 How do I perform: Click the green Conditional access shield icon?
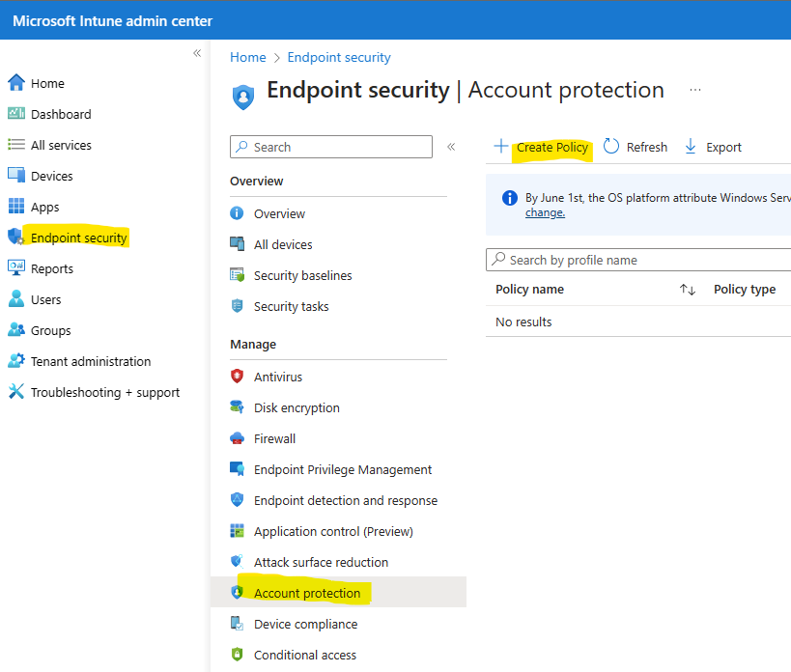click(237, 655)
